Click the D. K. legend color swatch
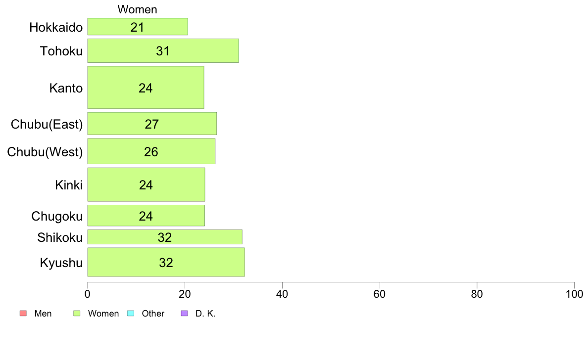This screenshot has height=364, width=588. (185, 314)
